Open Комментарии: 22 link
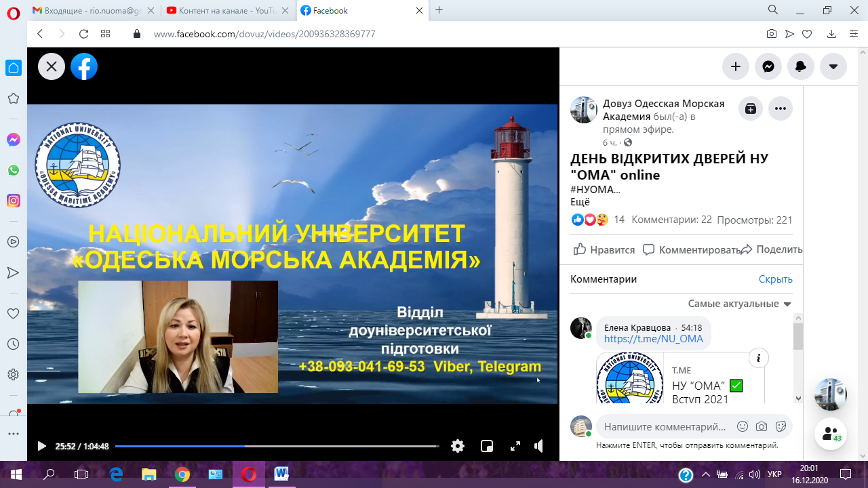This screenshot has width=868, height=488. (671, 220)
